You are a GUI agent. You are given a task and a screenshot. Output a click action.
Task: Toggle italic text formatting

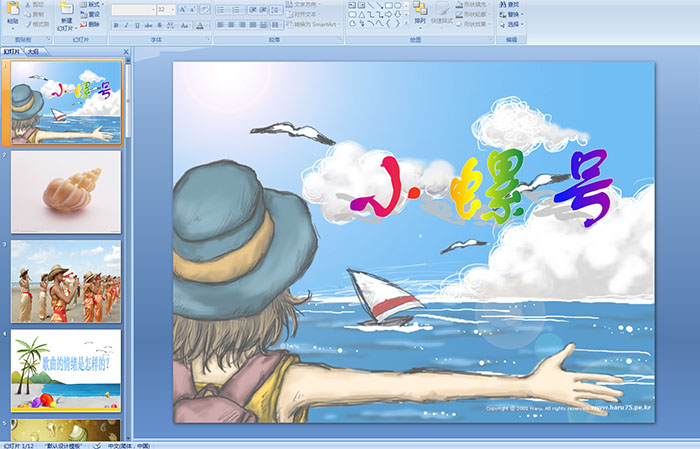(125, 25)
